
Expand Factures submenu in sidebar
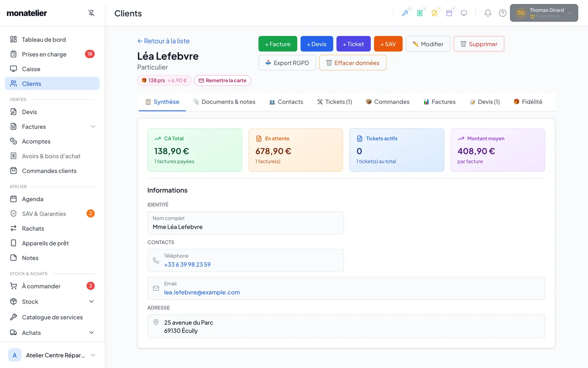coord(93,127)
